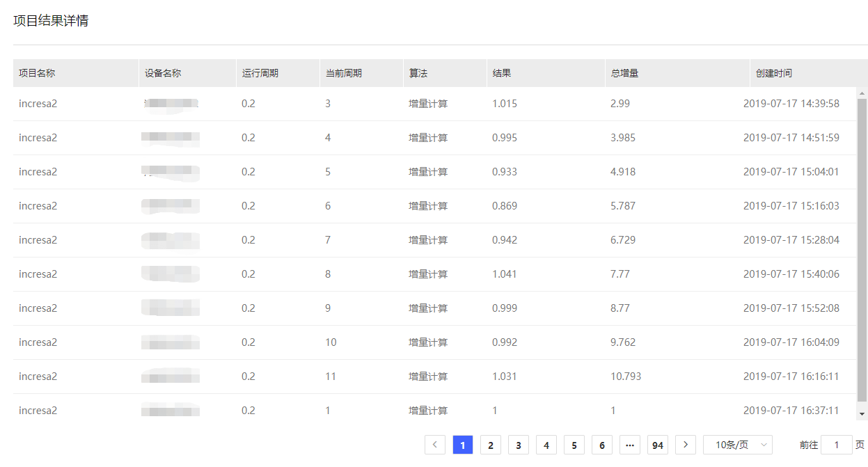Jump to page 2
Screen dimensions: 868x467
[x=491, y=445]
